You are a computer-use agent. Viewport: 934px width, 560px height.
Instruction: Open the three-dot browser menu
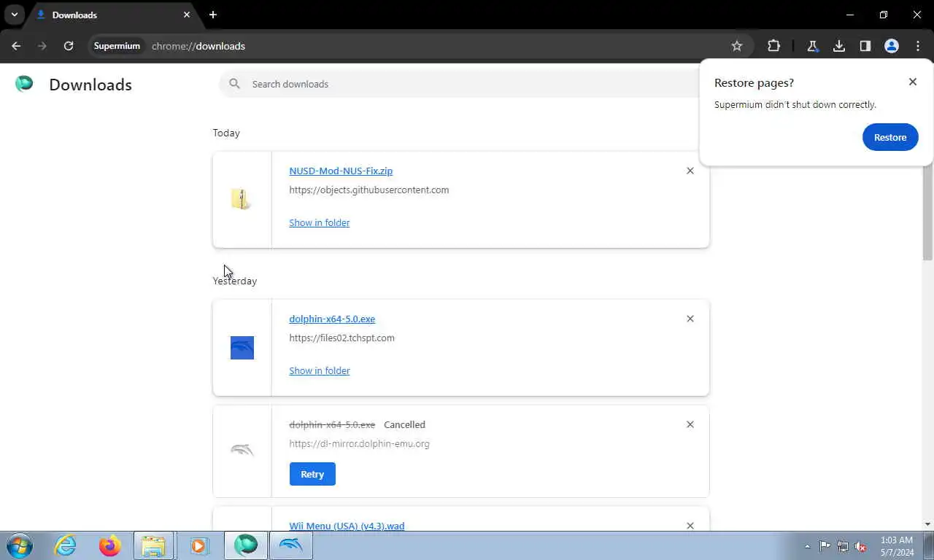pyautogui.click(x=918, y=46)
